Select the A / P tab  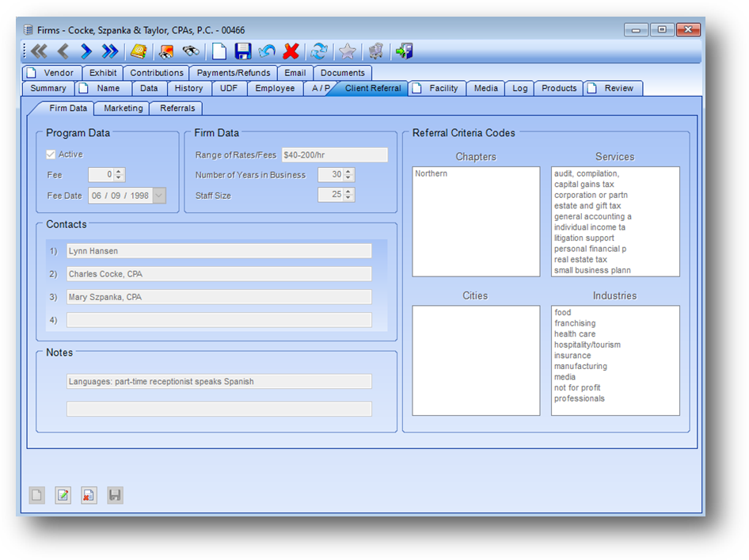click(x=320, y=88)
